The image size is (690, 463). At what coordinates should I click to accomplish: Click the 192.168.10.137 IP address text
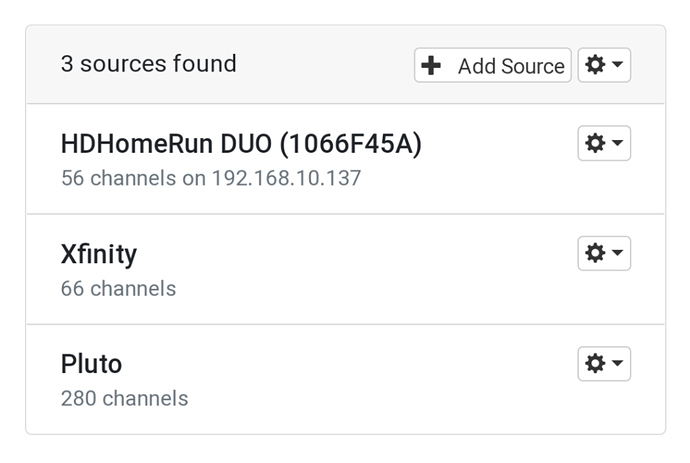point(286,179)
